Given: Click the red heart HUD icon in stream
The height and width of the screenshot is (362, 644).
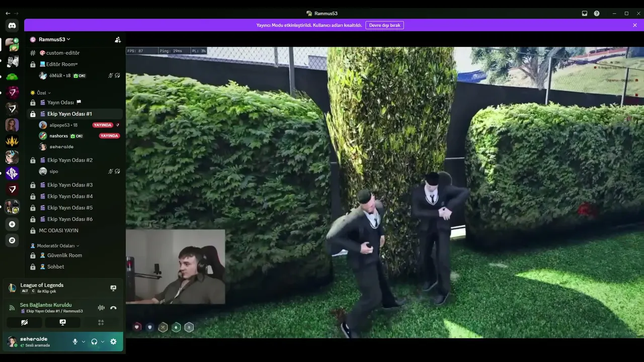Looking at the screenshot, I should 137,327.
